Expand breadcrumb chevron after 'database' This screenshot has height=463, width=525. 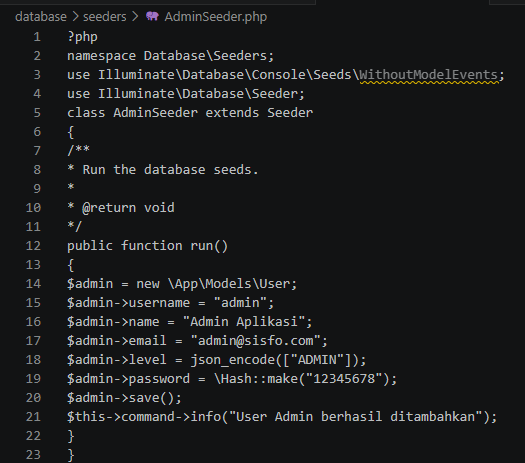pyautogui.click(x=75, y=17)
